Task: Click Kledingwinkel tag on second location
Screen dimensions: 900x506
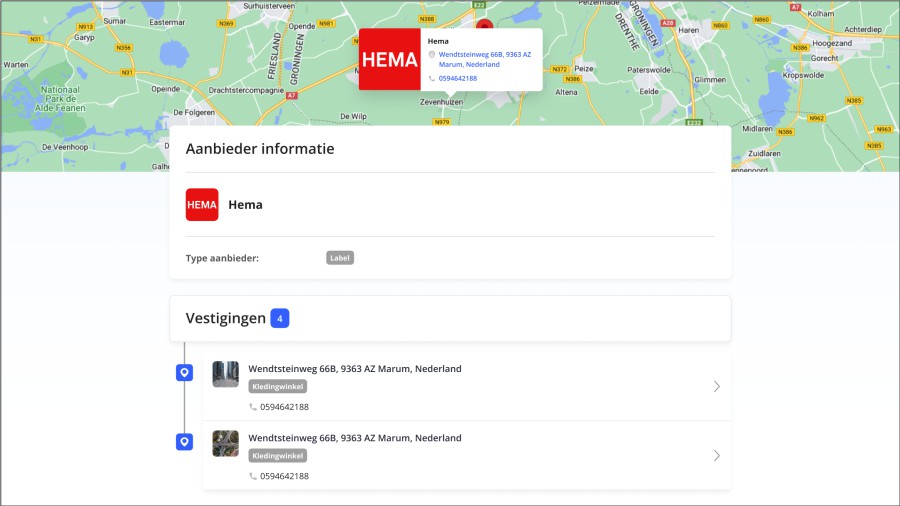Action: [x=278, y=456]
